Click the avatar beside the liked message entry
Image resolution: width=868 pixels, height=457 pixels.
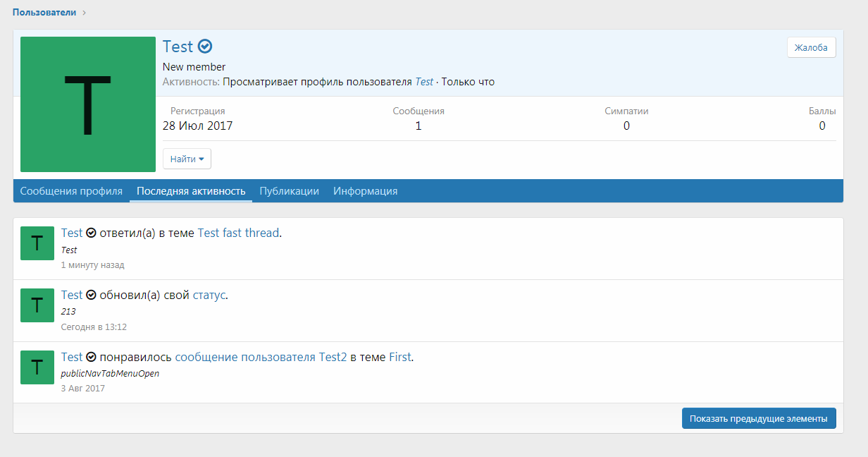pyautogui.click(x=37, y=367)
